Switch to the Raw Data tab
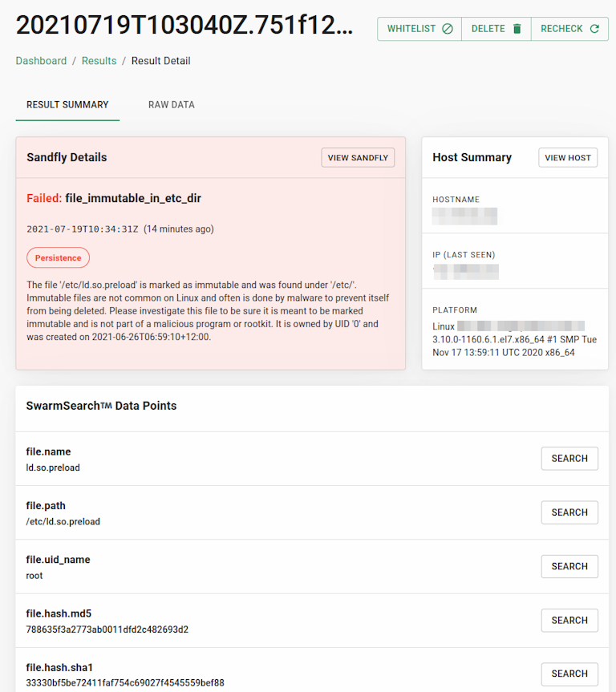616x692 pixels. tap(172, 105)
